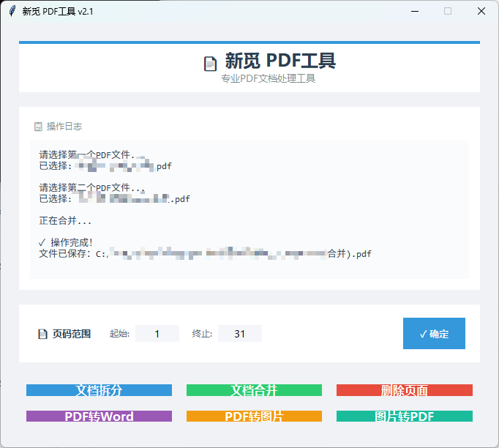Start the PDF转图片 conversion
Screen dimensions: 499x448
pyautogui.click(x=254, y=417)
